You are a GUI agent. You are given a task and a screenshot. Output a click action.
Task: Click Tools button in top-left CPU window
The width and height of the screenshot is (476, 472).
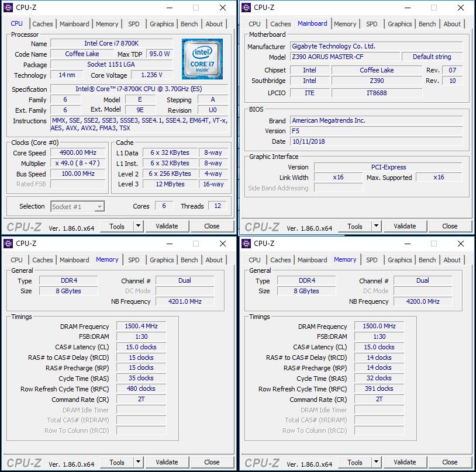117,226
